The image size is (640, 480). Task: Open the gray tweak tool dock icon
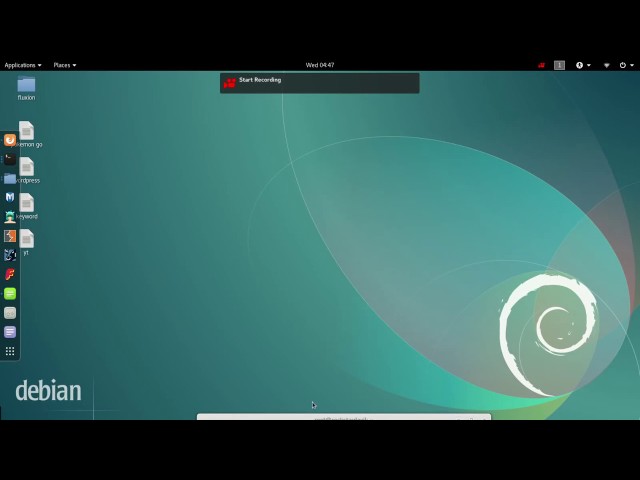tap(10, 313)
